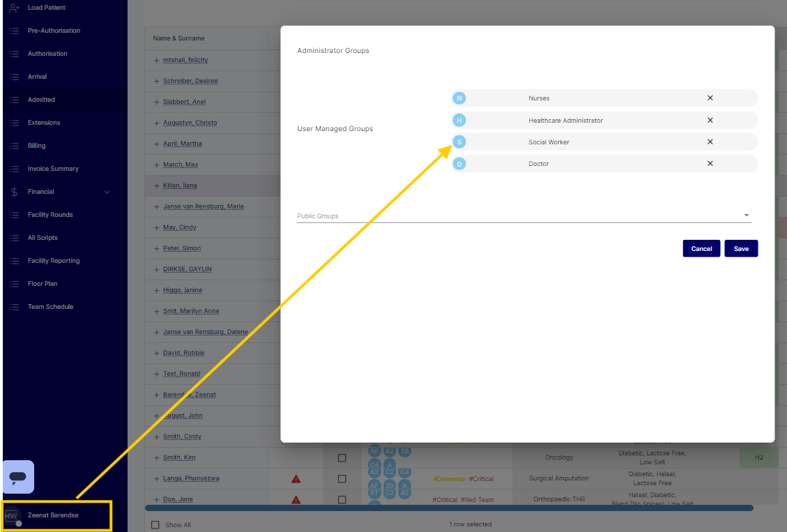
Task: Expand row for mtshali, felicity
Action: [x=157, y=61]
